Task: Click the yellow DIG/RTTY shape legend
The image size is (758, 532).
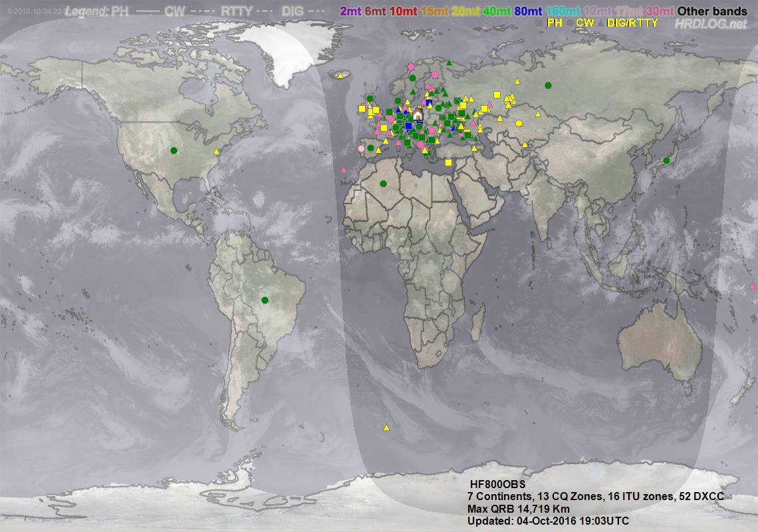Action: tap(632, 23)
